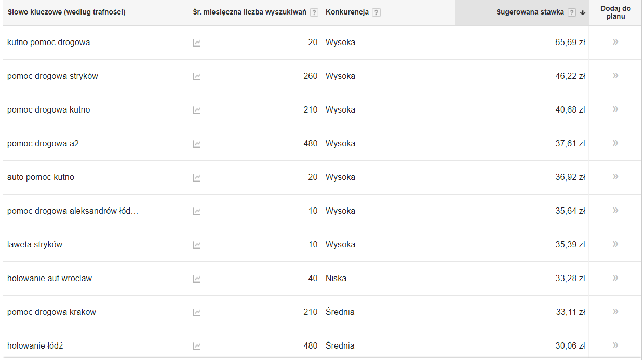644x360 pixels.
Task: Click help icon next to Konkurencja
Action: pyautogui.click(x=377, y=12)
